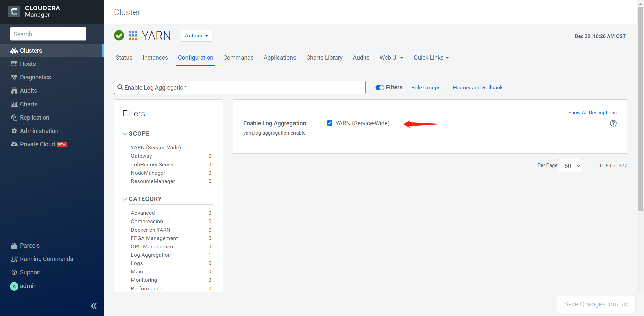Filter by YARN (Service-Wide) scope

(x=156, y=148)
